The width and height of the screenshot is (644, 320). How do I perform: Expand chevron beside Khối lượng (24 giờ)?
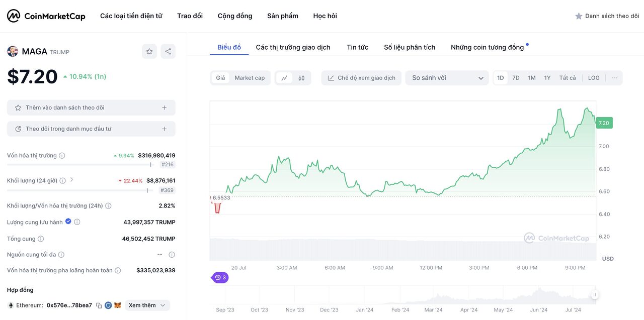(71, 179)
